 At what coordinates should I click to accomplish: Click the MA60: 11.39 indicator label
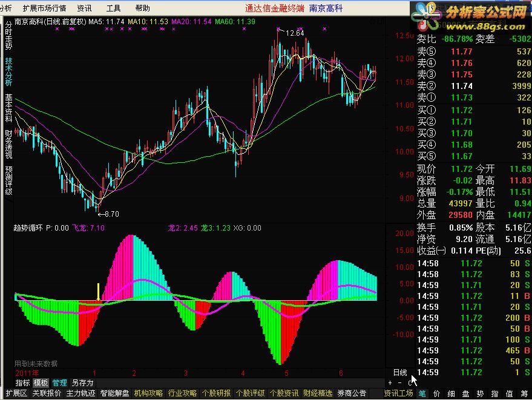[235, 22]
